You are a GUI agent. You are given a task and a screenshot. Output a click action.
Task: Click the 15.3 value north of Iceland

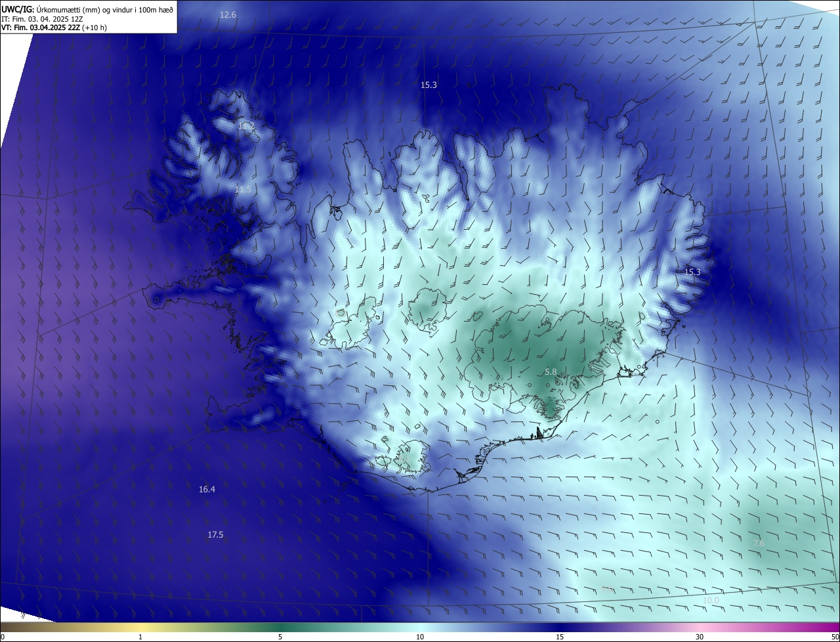429,85
